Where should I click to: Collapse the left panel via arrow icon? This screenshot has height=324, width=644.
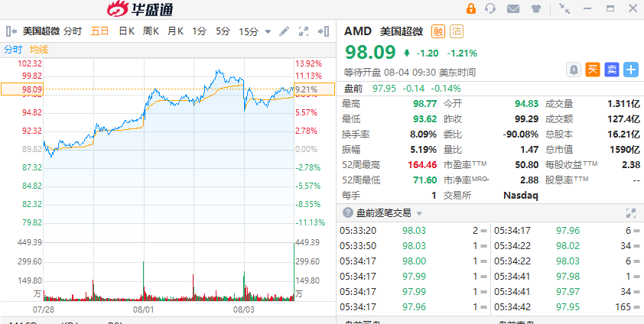(11, 31)
